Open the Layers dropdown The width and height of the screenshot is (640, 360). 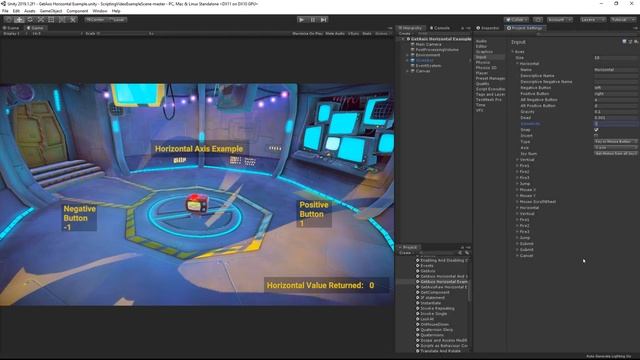coord(593,20)
